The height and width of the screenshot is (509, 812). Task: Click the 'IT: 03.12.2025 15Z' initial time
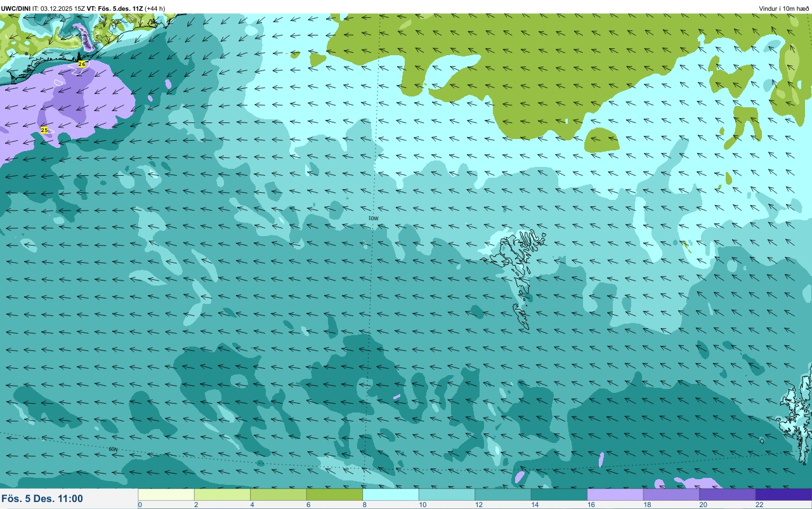coord(59,8)
